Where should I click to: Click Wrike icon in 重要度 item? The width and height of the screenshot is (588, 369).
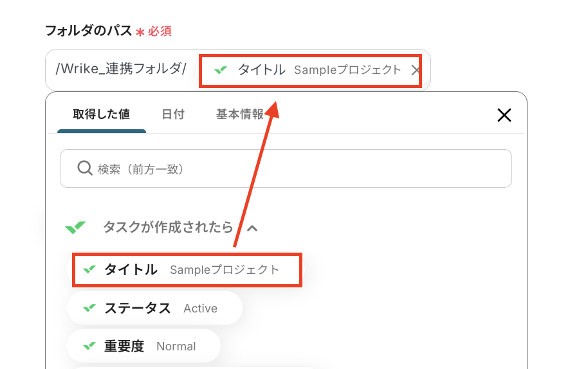pos(89,346)
